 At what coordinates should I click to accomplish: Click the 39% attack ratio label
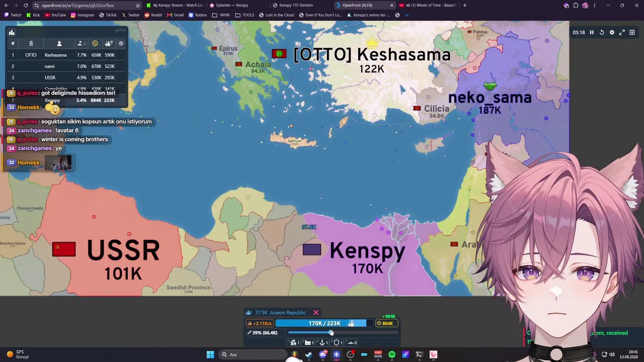(x=265, y=333)
